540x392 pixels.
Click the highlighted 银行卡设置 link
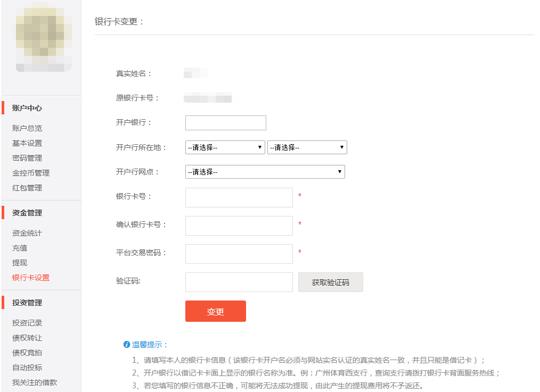click(x=31, y=278)
